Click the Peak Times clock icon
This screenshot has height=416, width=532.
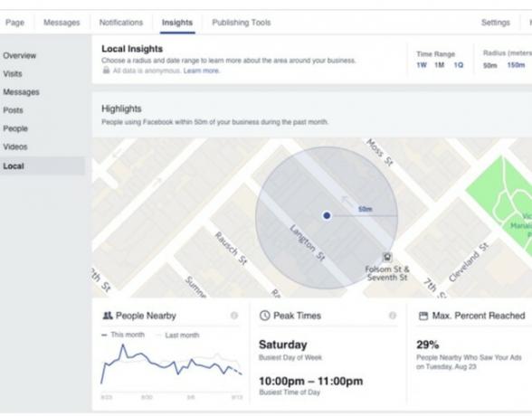(x=264, y=316)
